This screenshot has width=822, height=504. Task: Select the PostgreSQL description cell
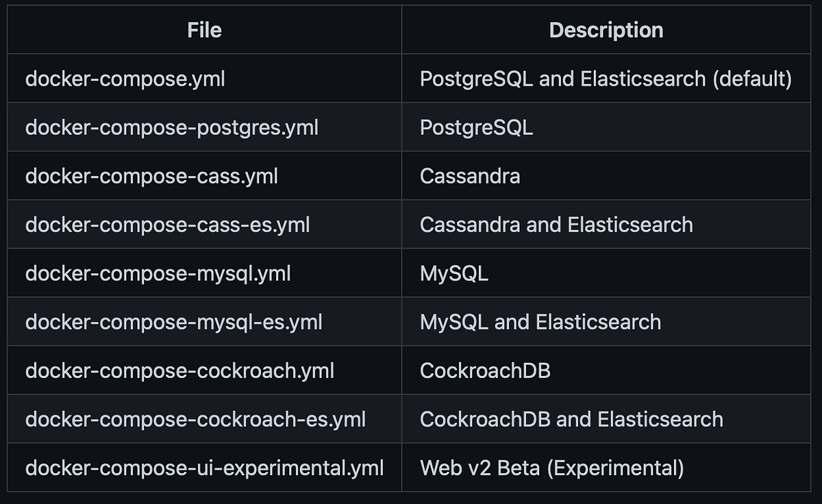(x=477, y=128)
